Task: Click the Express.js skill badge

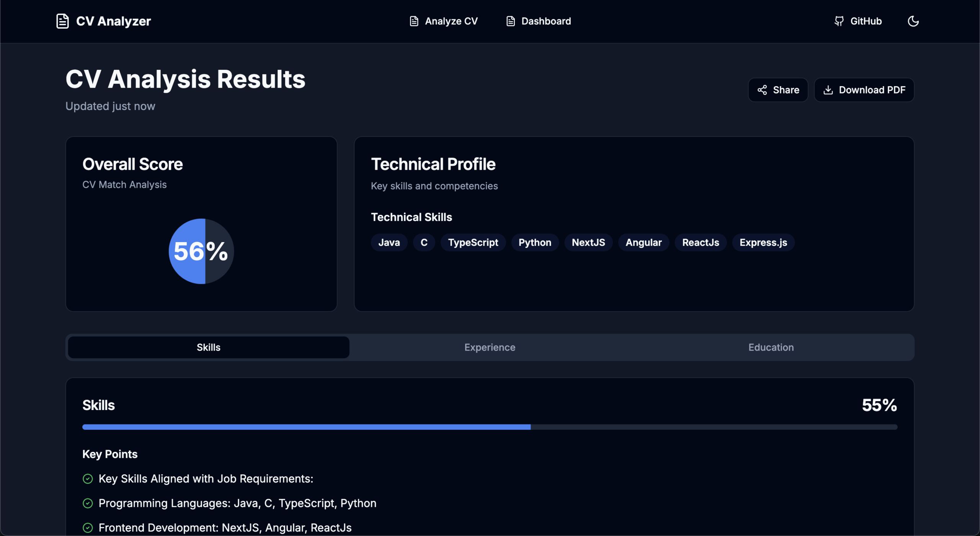Action: point(763,243)
